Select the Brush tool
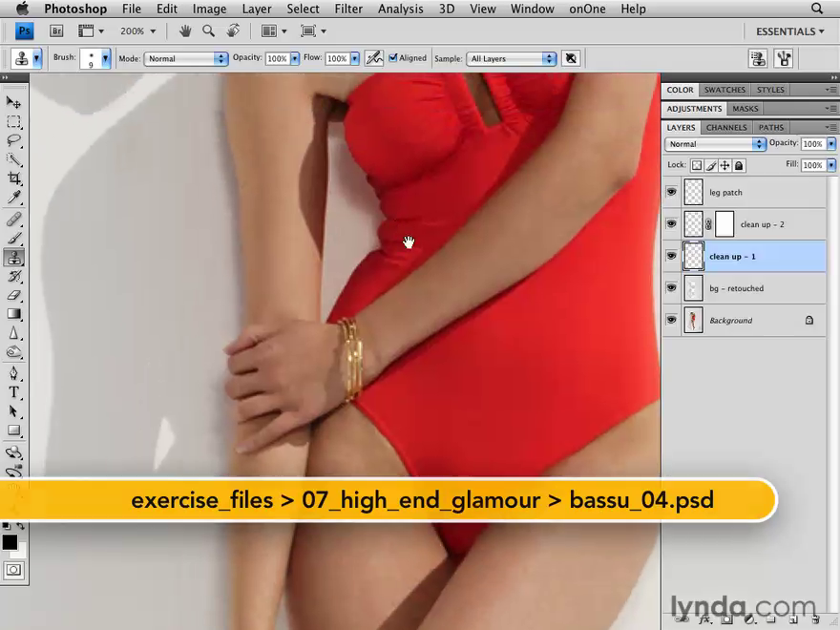The width and height of the screenshot is (840, 630). click(14, 238)
